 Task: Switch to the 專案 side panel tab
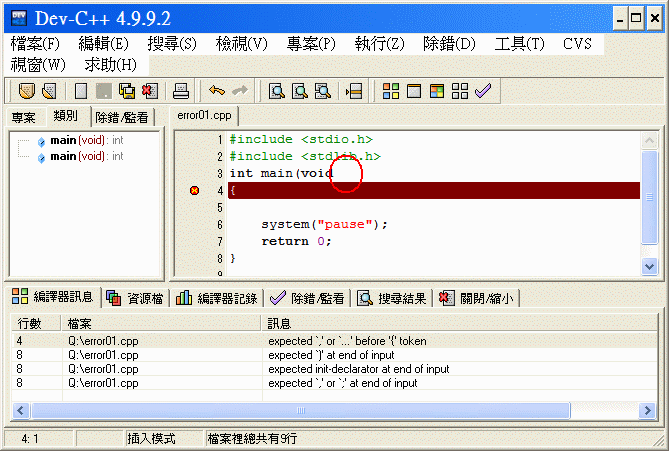(x=23, y=117)
